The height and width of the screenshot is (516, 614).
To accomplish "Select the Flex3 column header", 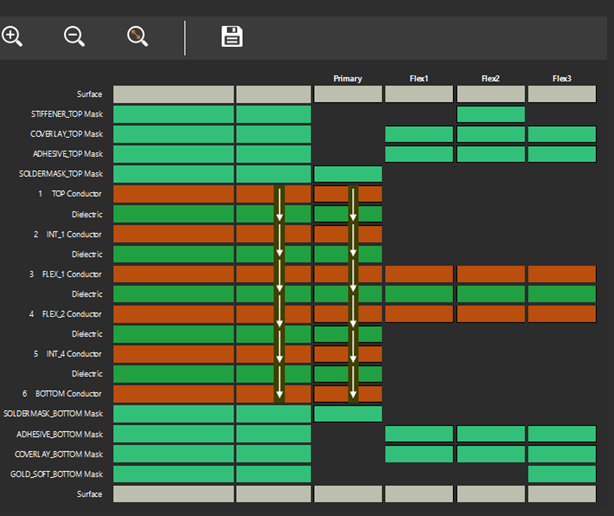I will pyautogui.click(x=562, y=78).
